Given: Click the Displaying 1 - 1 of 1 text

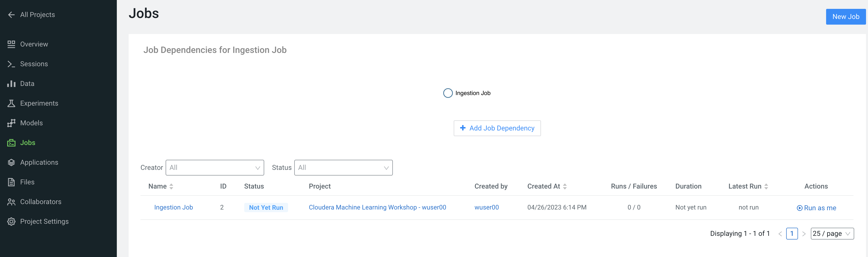Looking at the screenshot, I should tap(740, 233).
